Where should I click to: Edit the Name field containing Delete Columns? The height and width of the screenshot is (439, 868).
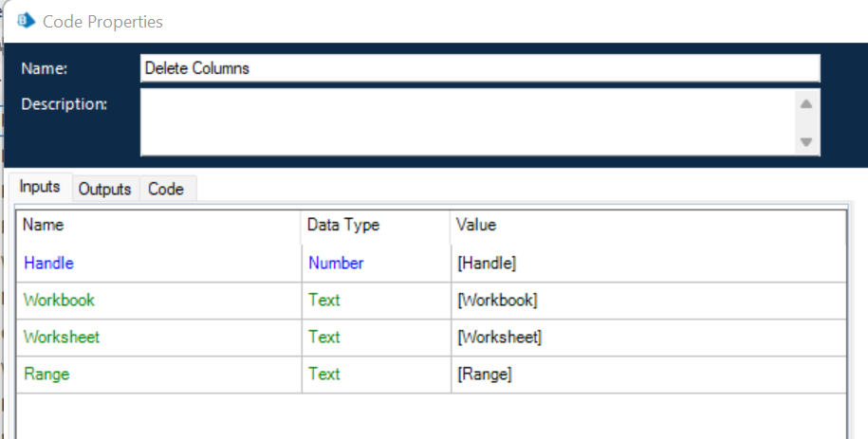(480, 68)
